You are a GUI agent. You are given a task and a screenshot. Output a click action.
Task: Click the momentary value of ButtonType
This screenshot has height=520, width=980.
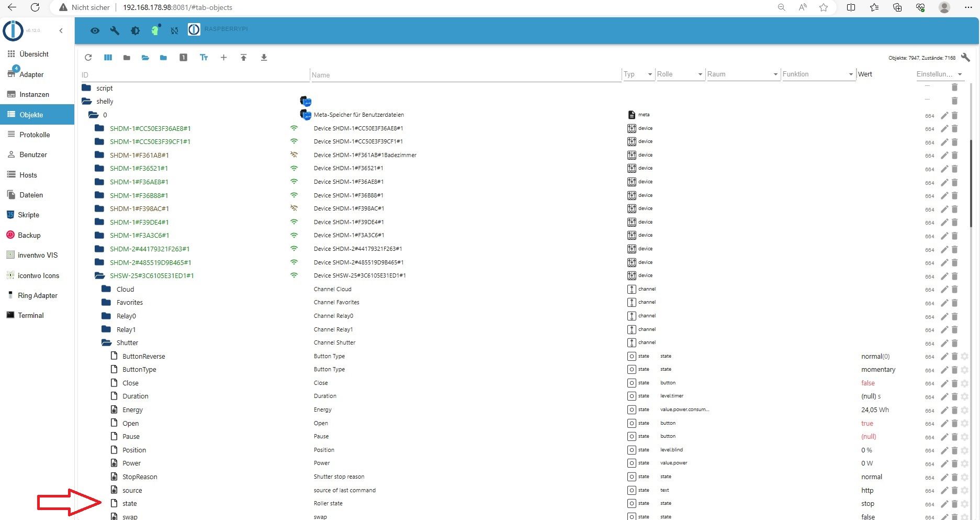coord(878,370)
